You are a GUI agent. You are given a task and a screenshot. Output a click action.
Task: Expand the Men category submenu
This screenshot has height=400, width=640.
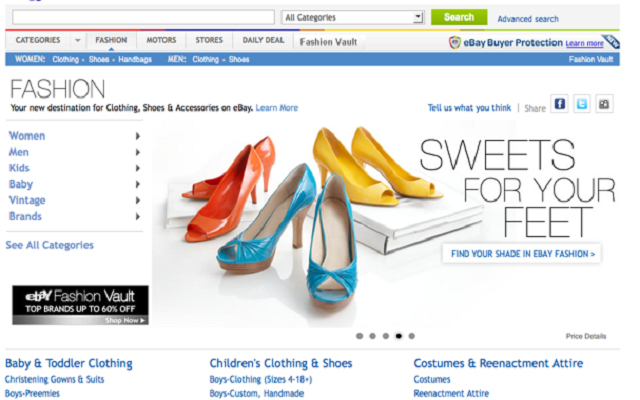[137, 152]
